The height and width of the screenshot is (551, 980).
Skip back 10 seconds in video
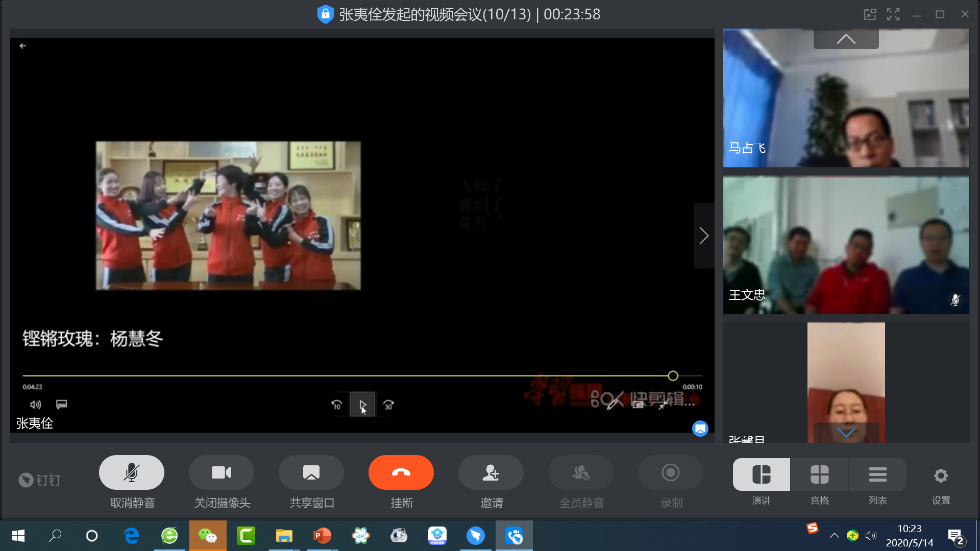(337, 405)
